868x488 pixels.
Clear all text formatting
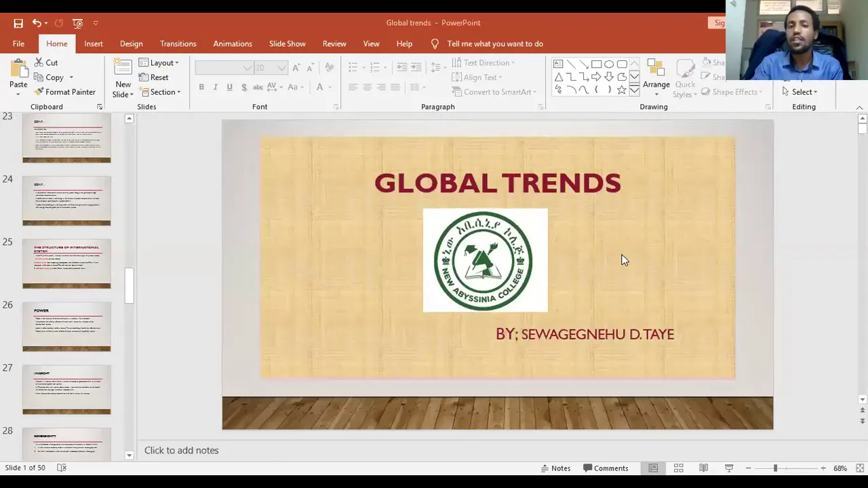click(330, 68)
